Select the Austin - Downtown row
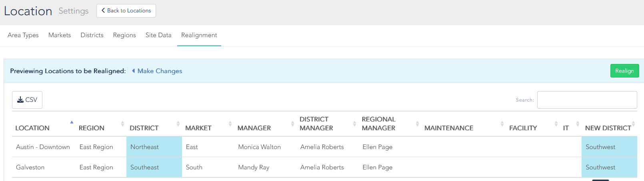 (43, 147)
